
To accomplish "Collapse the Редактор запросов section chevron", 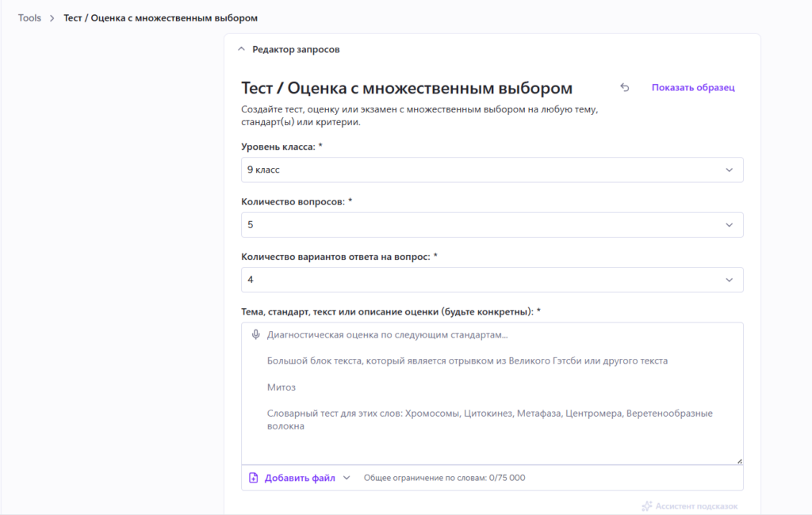I will tap(241, 49).
